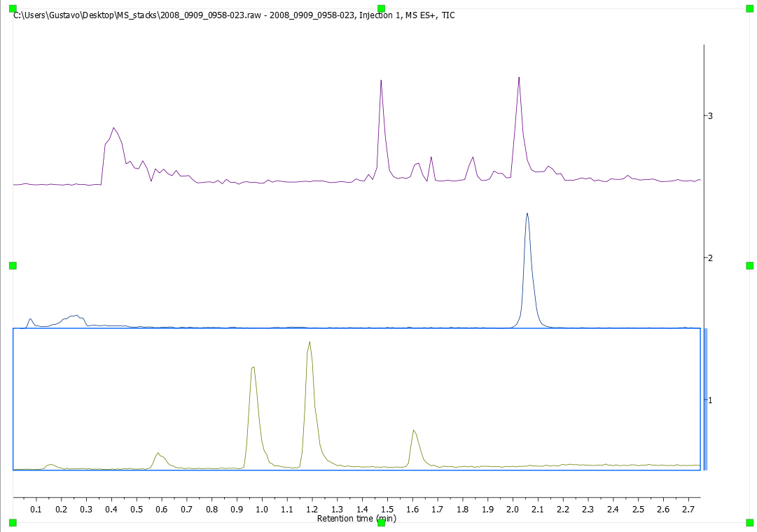Click the 2.7 tick label on time axis

(688, 510)
